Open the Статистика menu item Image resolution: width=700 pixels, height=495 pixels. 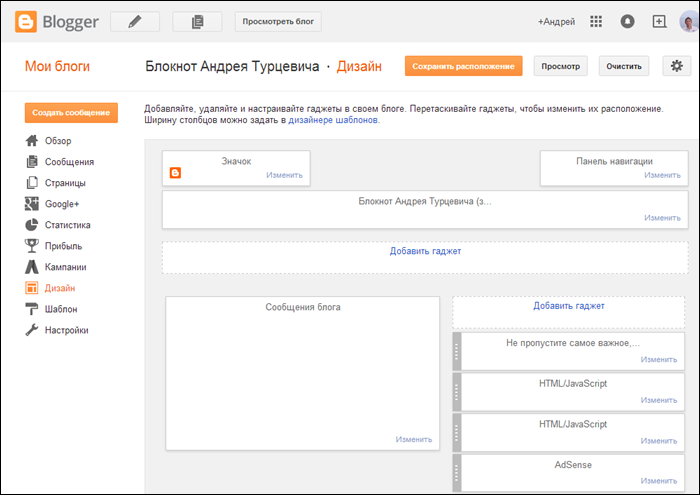[x=67, y=225]
